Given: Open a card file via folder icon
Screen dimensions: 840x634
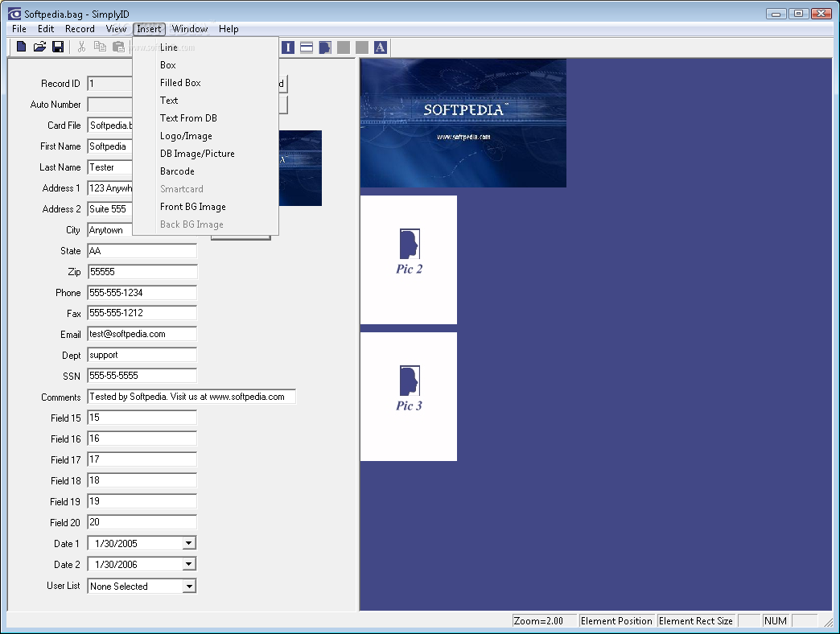Looking at the screenshot, I should pos(39,47).
